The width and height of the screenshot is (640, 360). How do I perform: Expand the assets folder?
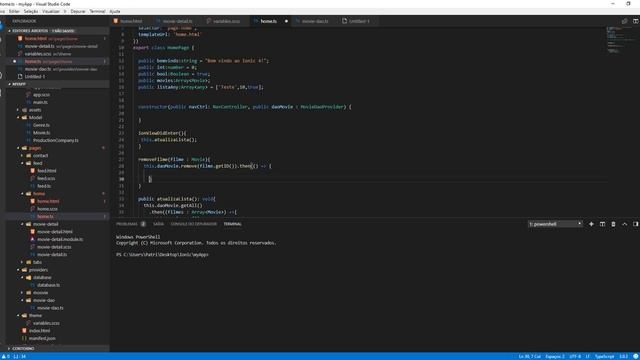(x=18, y=110)
